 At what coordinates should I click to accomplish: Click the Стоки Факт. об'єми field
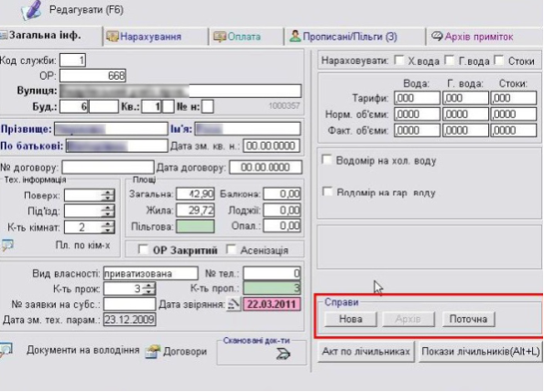coord(514,130)
